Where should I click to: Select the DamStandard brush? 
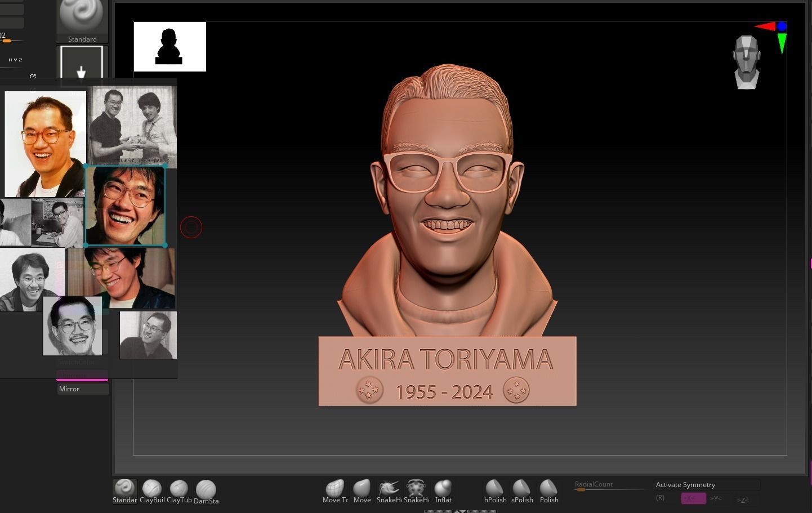tap(206, 492)
